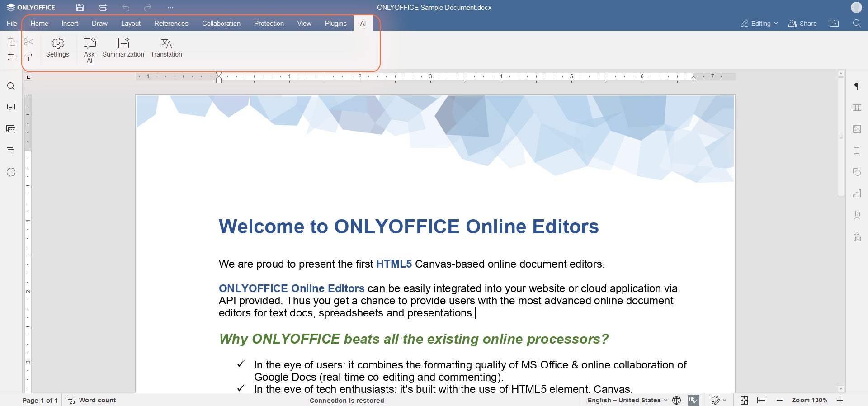Switch to the Home tab
Image resolution: width=868 pixels, height=406 pixels.
point(39,24)
